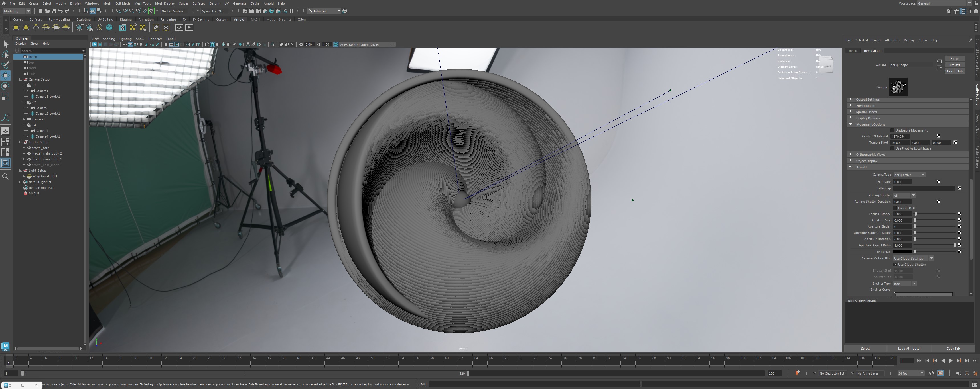
Task: Click the Save scene icon
Action: coord(54,11)
